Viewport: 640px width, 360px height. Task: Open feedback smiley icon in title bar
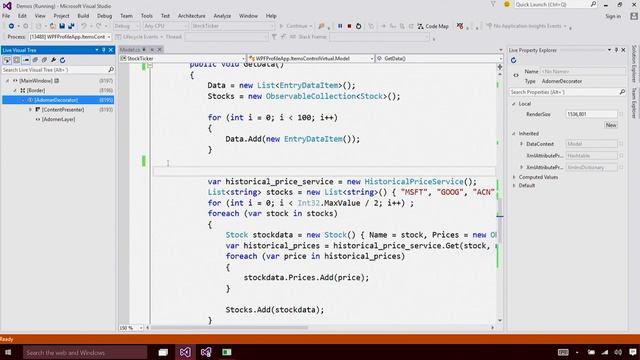tap(507, 4)
